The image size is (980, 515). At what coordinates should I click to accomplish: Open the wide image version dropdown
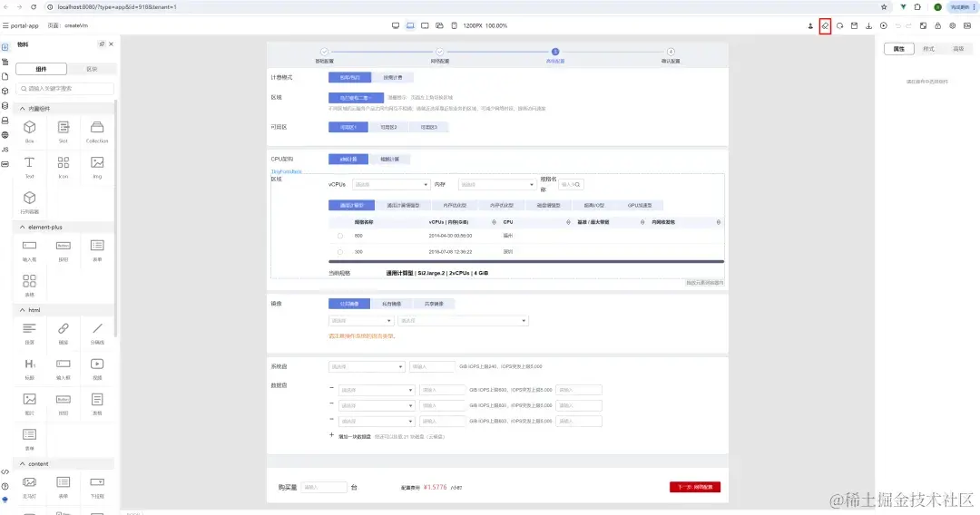(x=463, y=321)
